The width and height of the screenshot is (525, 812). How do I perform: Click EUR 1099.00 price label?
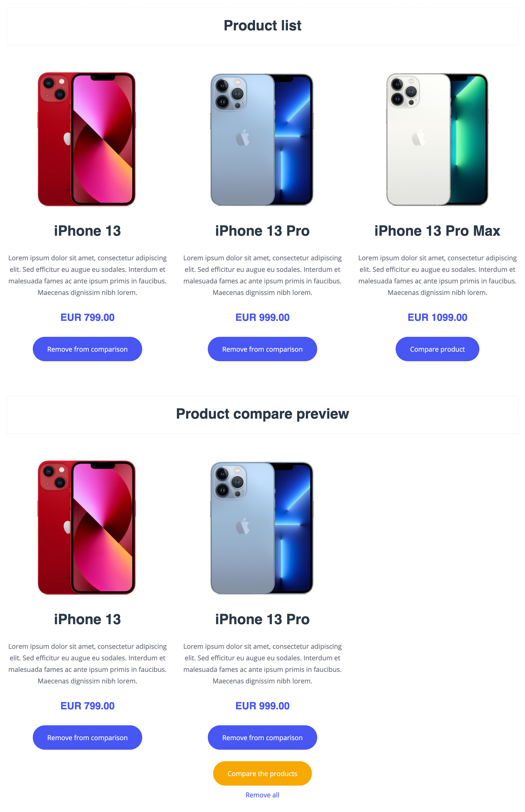pyautogui.click(x=437, y=317)
